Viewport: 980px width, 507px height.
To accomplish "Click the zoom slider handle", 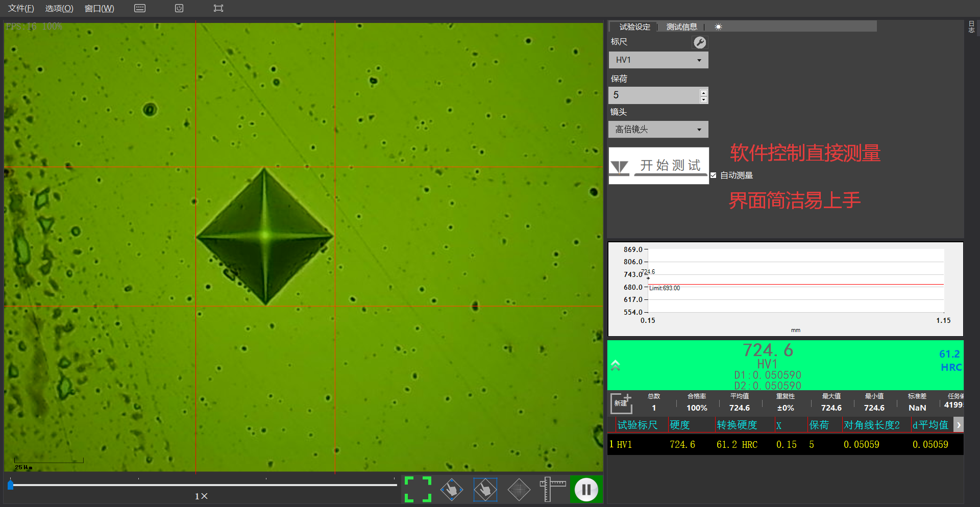I will 11,485.
